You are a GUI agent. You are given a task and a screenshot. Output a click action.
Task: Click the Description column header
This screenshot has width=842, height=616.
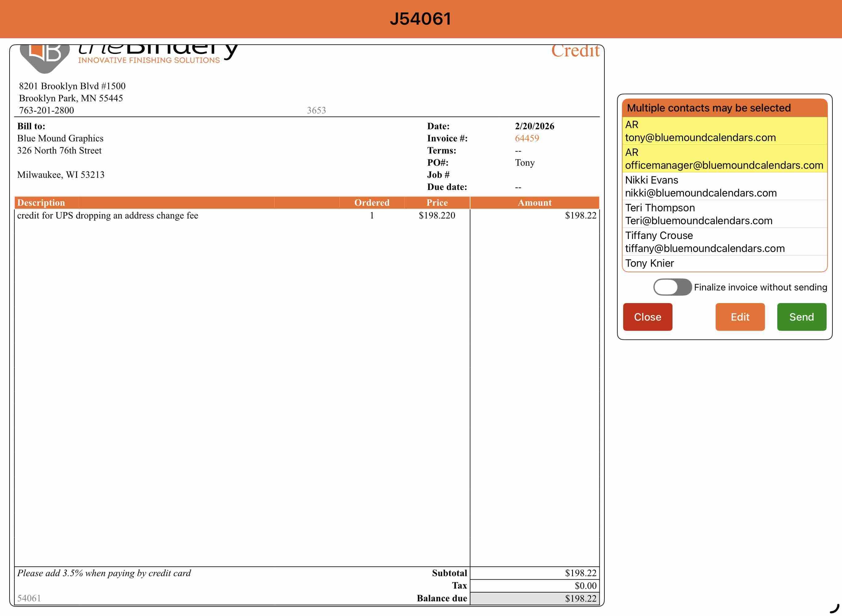tap(41, 202)
